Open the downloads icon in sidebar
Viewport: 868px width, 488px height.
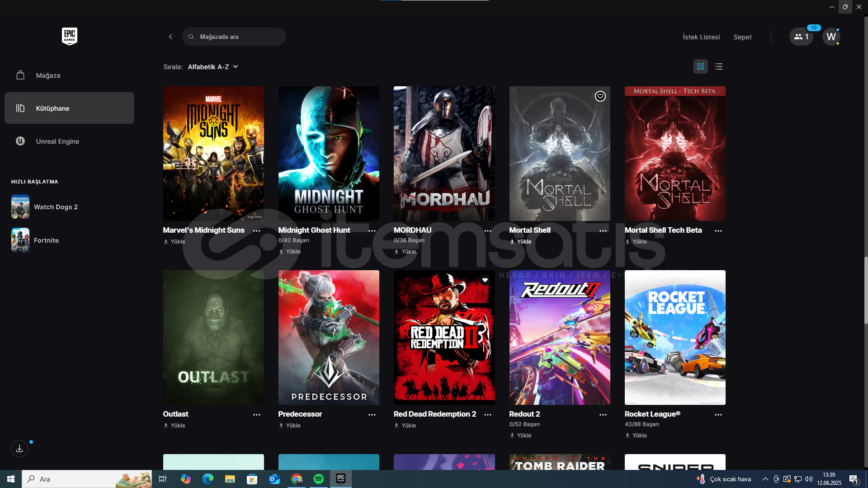pos(19,448)
